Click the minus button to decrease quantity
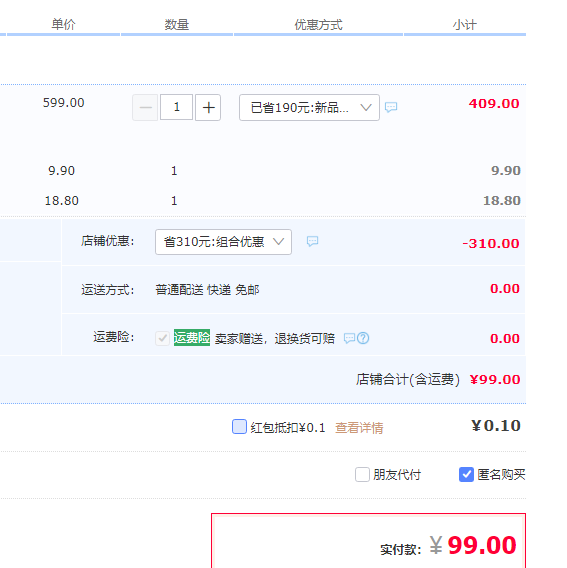Image resolution: width=567 pixels, height=568 pixels. coord(145,108)
